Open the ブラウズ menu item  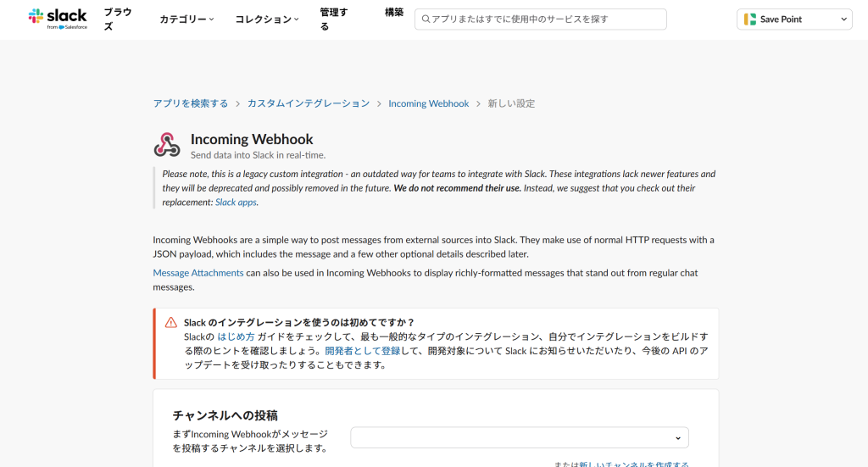point(117,19)
